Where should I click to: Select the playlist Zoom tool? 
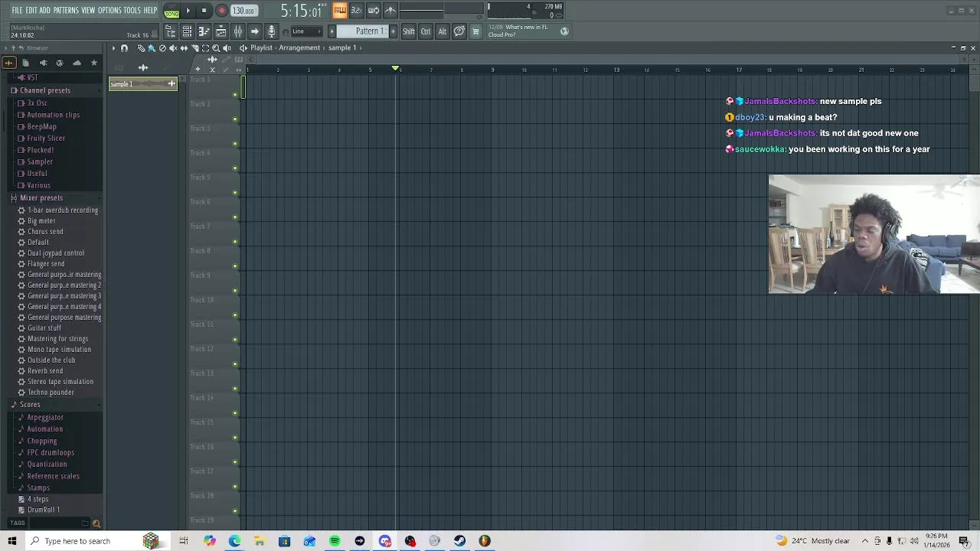[216, 47]
